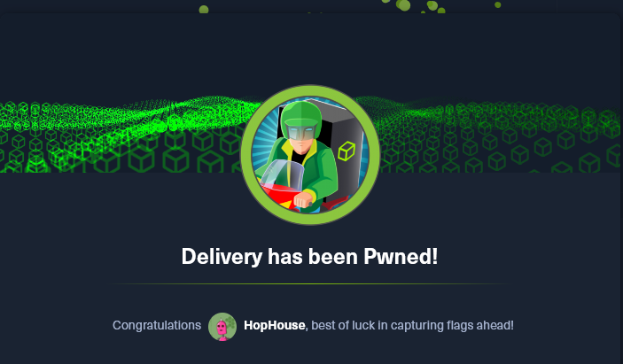Click the best of luck message text
Image resolution: width=623 pixels, height=364 pixels.
click(412, 326)
